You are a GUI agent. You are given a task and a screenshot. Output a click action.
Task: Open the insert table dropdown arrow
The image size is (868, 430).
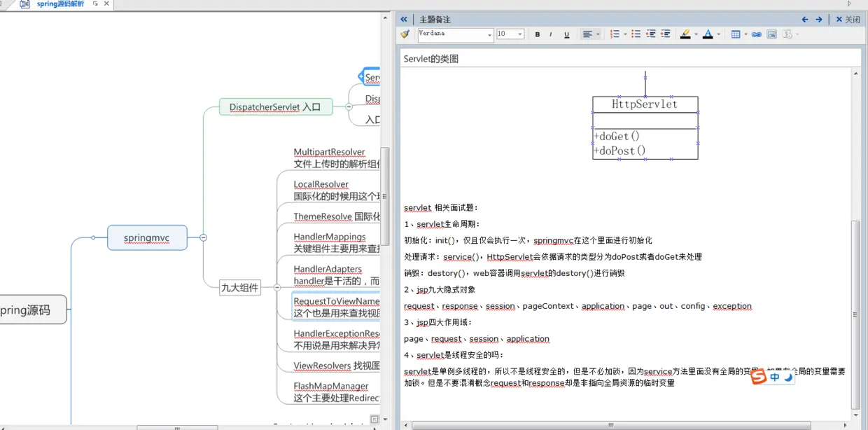click(x=745, y=34)
